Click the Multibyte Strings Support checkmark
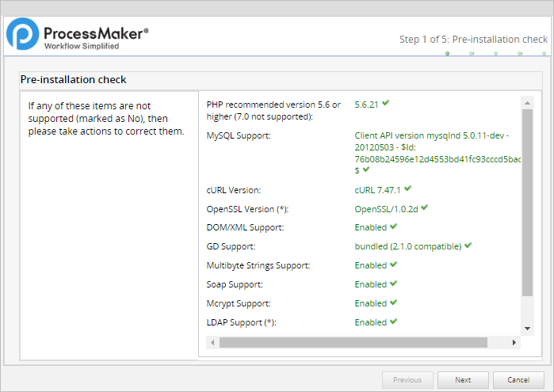Screen dimensions: 554x392 (393, 265)
